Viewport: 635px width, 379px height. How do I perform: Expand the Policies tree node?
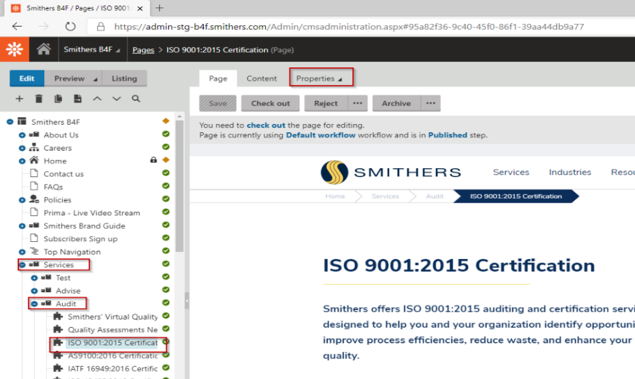(x=22, y=200)
